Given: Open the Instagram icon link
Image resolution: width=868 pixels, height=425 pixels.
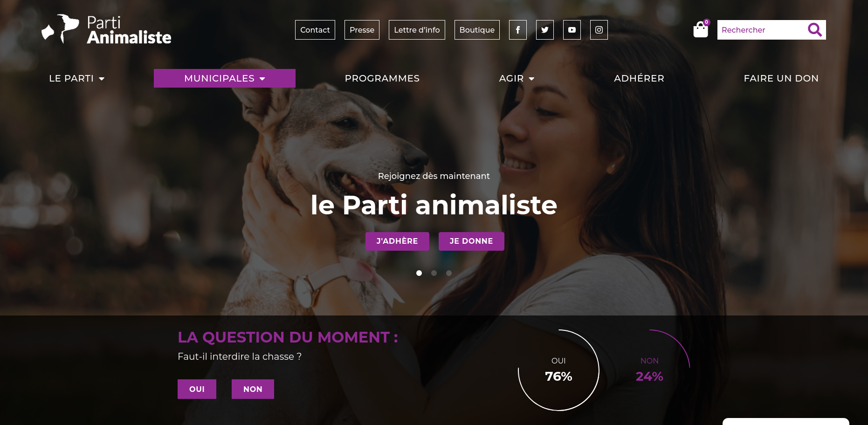Looking at the screenshot, I should pyautogui.click(x=599, y=30).
